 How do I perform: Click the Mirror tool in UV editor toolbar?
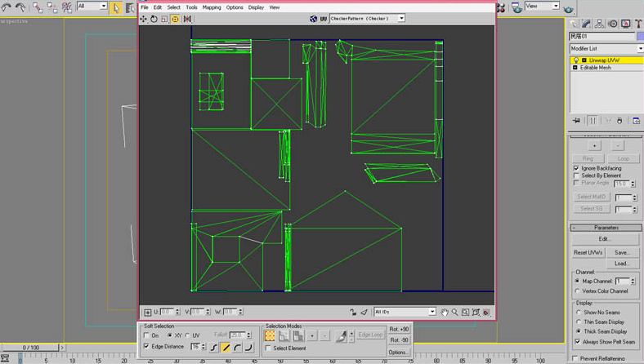pos(187,19)
